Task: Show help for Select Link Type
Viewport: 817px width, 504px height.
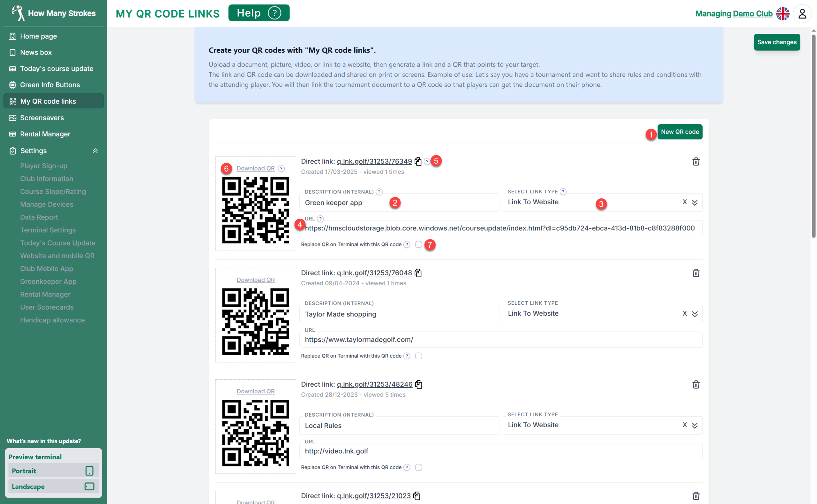Action: point(563,192)
